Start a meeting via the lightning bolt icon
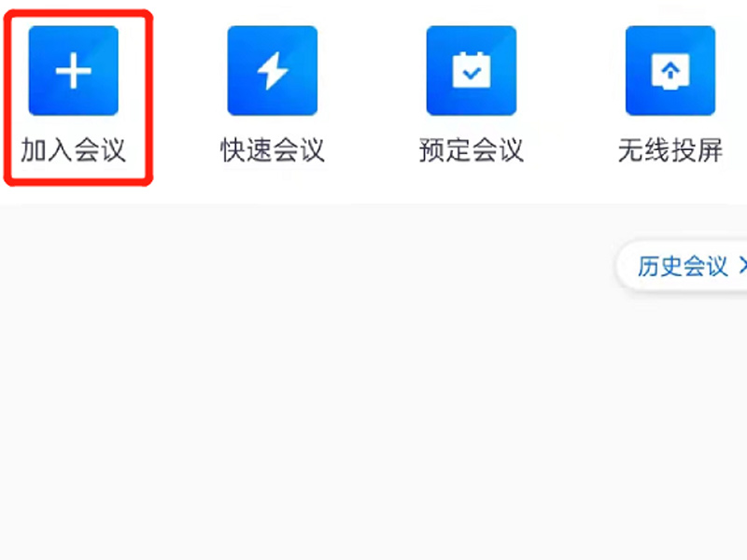Viewport: 747px width, 560px height. click(273, 71)
